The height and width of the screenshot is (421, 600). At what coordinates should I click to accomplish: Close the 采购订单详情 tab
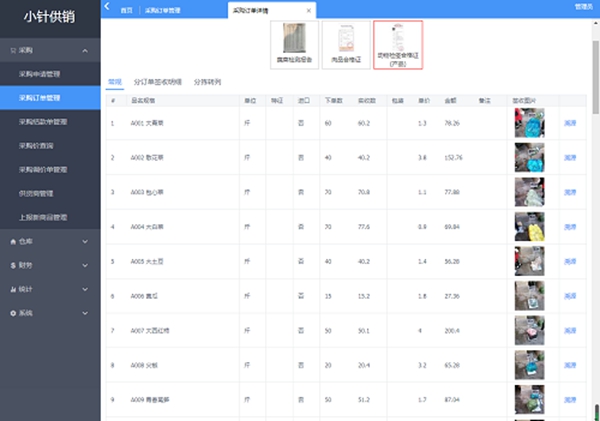click(308, 9)
